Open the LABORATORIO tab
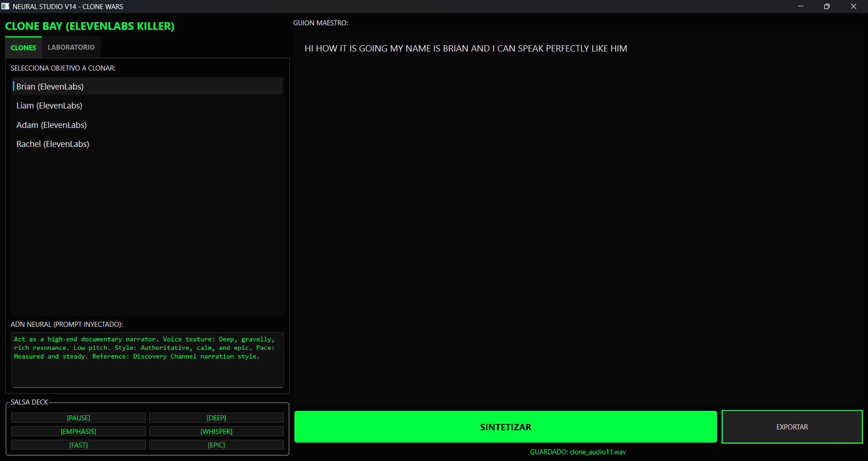 point(71,47)
